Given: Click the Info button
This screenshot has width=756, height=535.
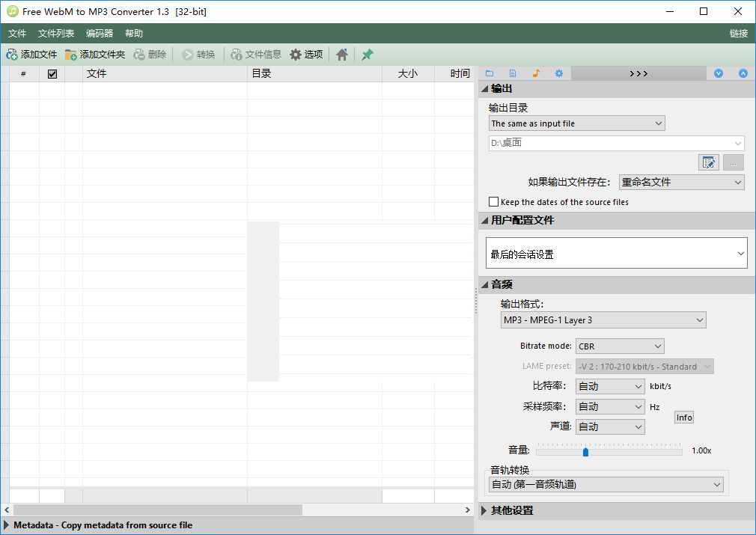Looking at the screenshot, I should (684, 418).
